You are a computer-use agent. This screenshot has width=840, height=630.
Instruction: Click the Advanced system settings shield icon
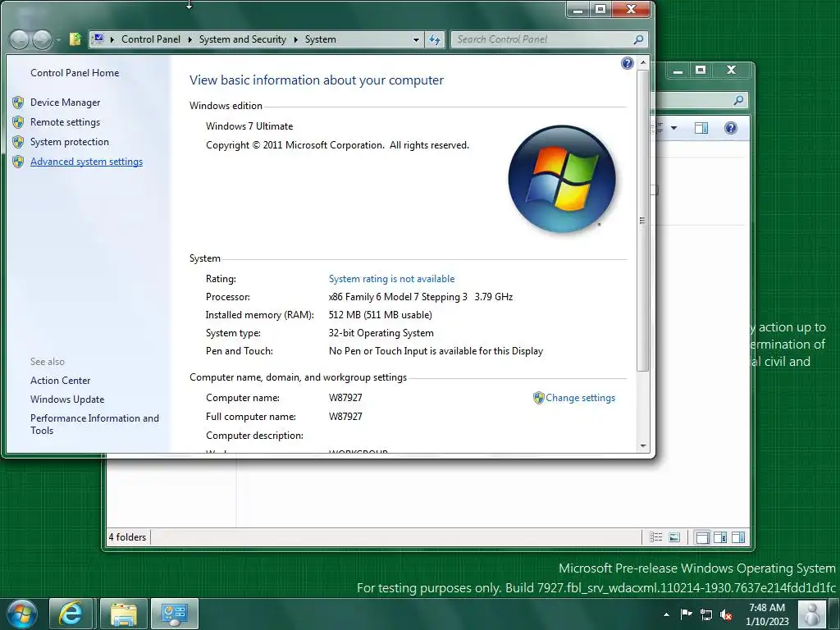tap(18, 162)
